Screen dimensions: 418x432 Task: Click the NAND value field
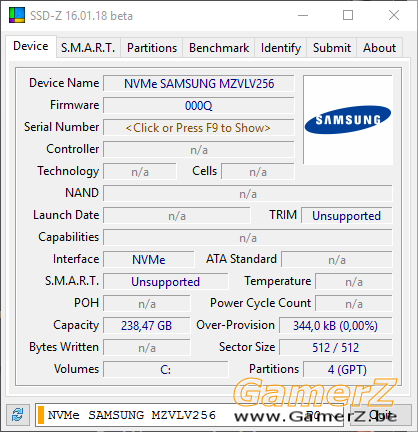pyautogui.click(x=248, y=194)
